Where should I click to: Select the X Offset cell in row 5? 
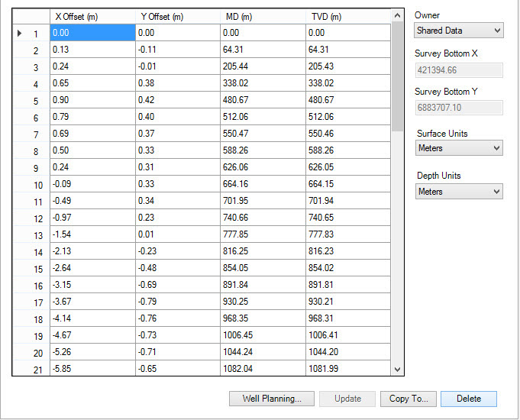[x=92, y=100]
